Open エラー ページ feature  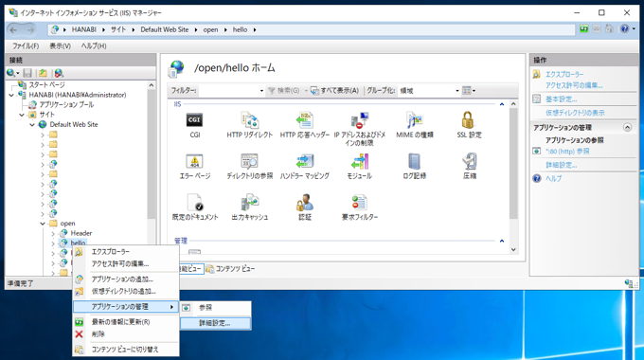[x=195, y=167]
